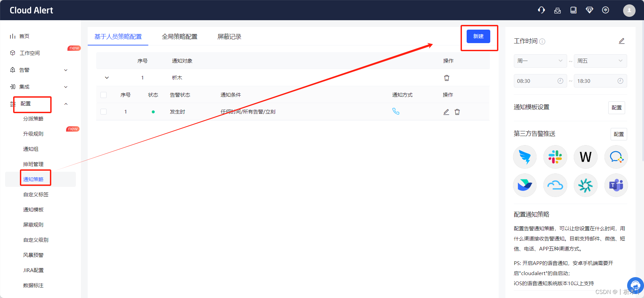Click the 析木 notification target name

pos(177,78)
